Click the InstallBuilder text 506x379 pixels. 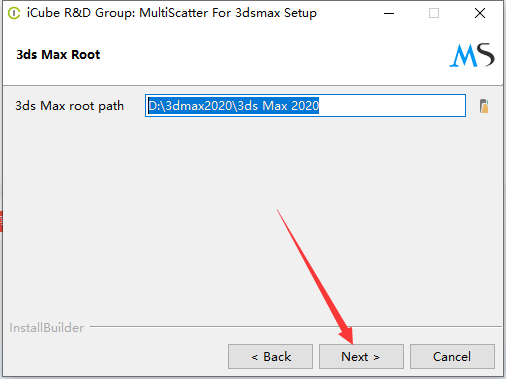click(x=46, y=328)
